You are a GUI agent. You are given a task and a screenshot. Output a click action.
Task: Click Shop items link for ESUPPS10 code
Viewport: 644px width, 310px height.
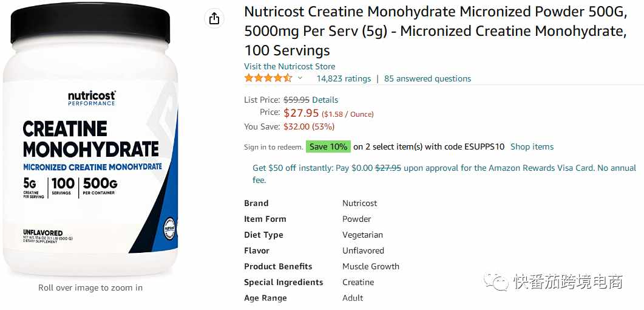(532, 146)
